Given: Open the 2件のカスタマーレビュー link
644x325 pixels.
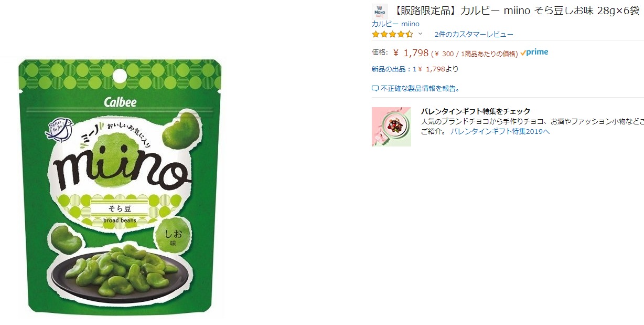Looking at the screenshot, I should (x=474, y=34).
